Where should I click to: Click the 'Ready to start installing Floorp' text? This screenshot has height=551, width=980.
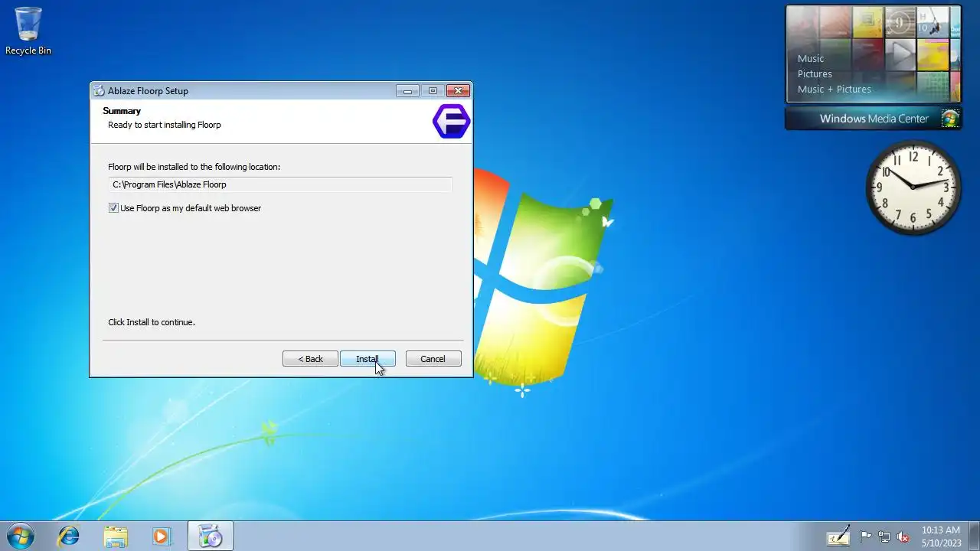(x=165, y=125)
